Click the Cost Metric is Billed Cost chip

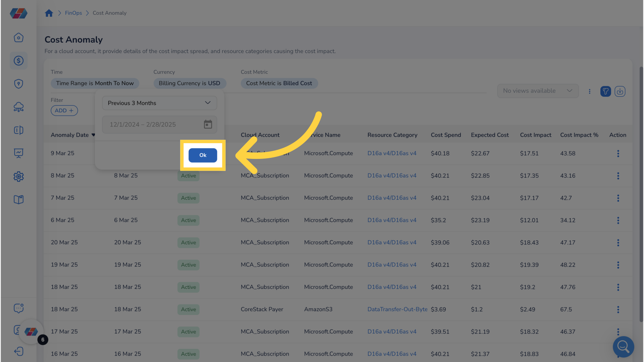point(279,83)
